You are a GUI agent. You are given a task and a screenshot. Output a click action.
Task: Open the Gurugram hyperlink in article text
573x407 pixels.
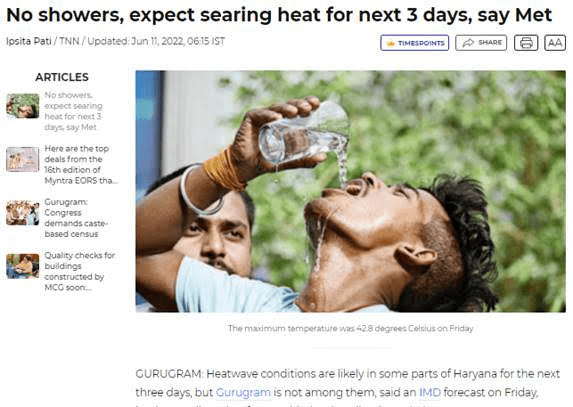243,392
